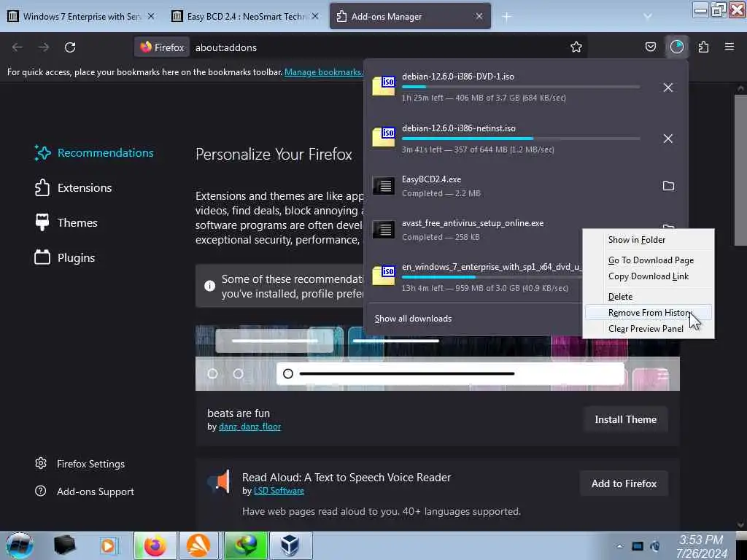Screen dimensions: 747x560
Task: Open the extensions puzzle icon in toolbar
Action: pyautogui.click(x=703, y=47)
